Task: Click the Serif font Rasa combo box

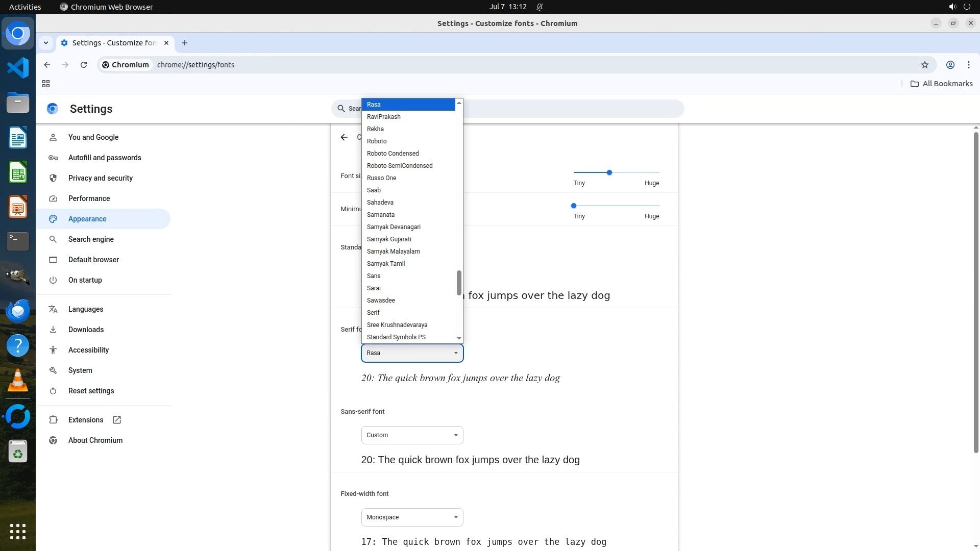Action: click(x=412, y=353)
